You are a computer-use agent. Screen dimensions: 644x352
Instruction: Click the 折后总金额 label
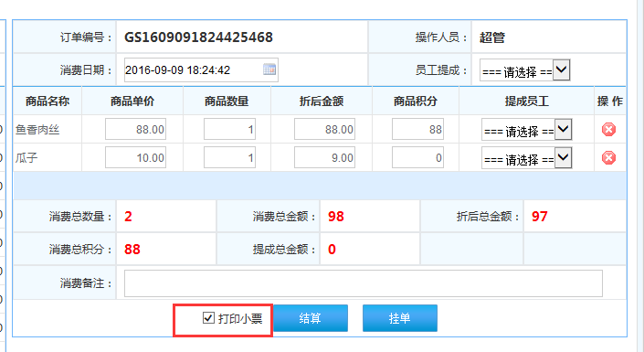[x=488, y=217]
